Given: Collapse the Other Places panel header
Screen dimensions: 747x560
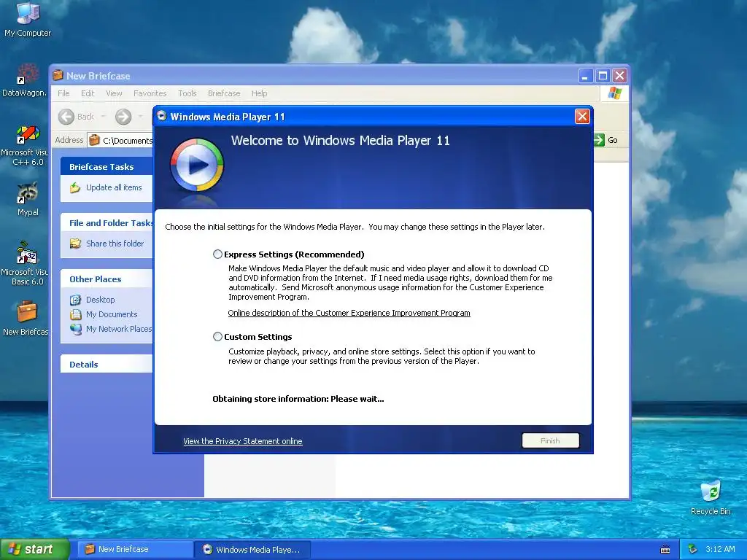Looking at the screenshot, I should pyautogui.click(x=107, y=279).
